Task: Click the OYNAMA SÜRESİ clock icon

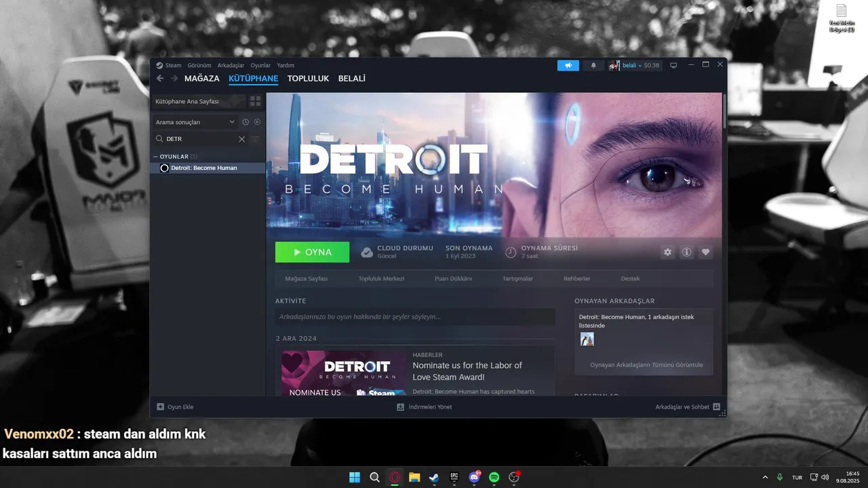Action: [511, 252]
